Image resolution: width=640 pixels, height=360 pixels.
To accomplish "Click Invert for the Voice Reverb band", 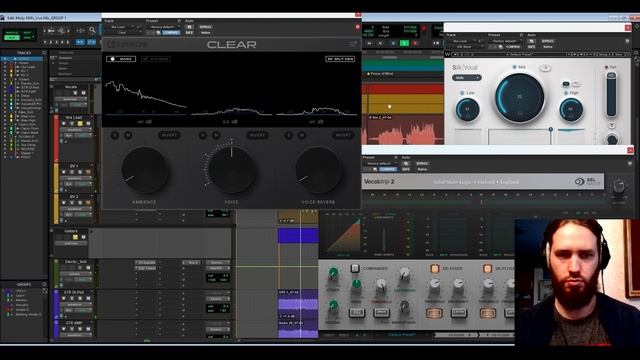I will [x=343, y=135].
